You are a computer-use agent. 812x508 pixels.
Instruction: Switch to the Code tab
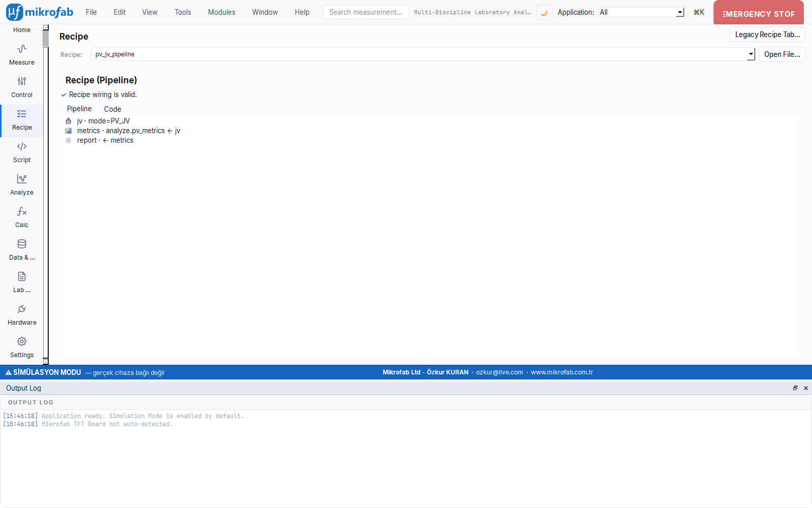[x=112, y=109]
